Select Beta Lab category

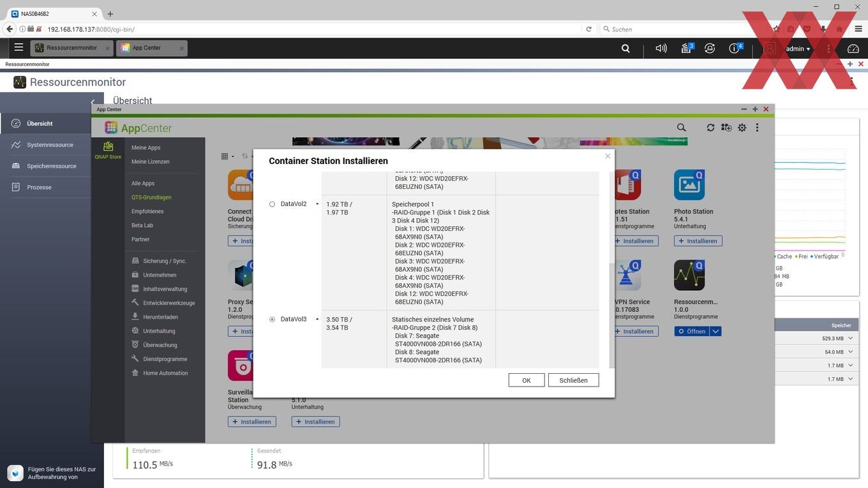142,225
